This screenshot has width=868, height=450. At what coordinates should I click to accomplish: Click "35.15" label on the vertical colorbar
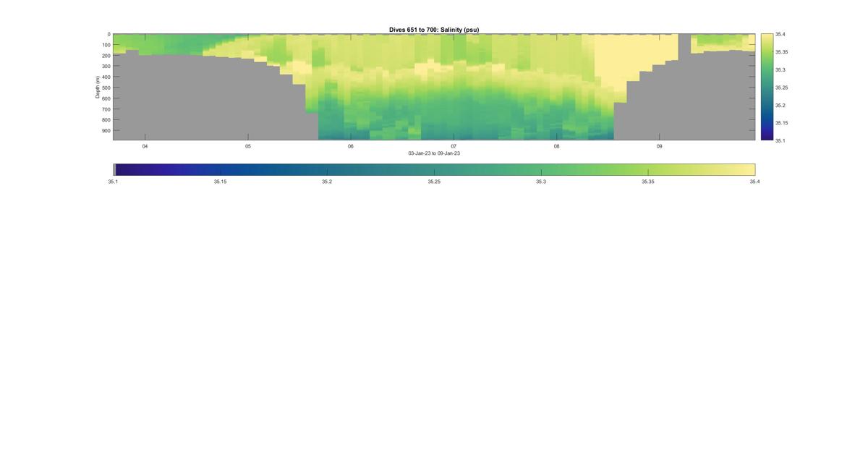point(782,123)
